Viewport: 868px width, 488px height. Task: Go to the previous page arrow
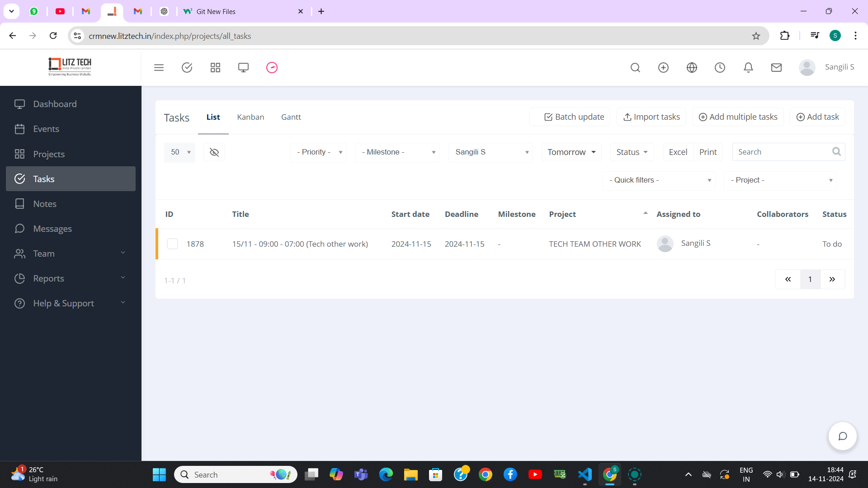pos(788,279)
